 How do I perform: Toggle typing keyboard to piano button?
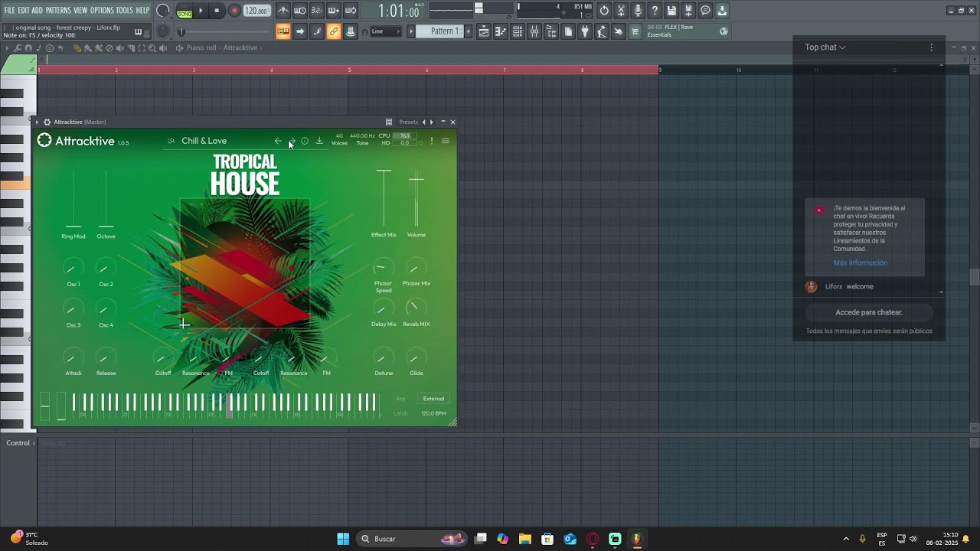point(283,31)
